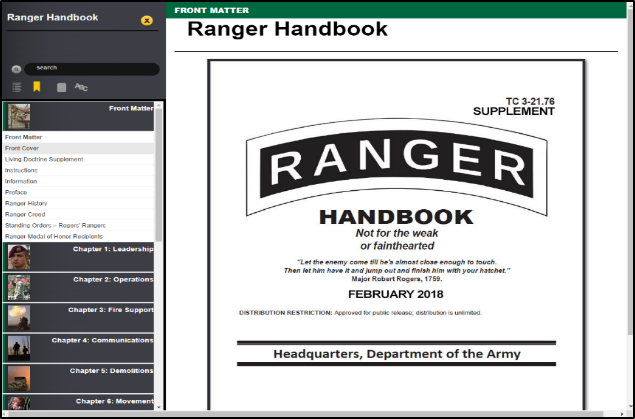Open 'Standing Orders – Rogers' Rangers' entry
Screen dimensions: 635x419
pyautogui.click(x=79, y=225)
